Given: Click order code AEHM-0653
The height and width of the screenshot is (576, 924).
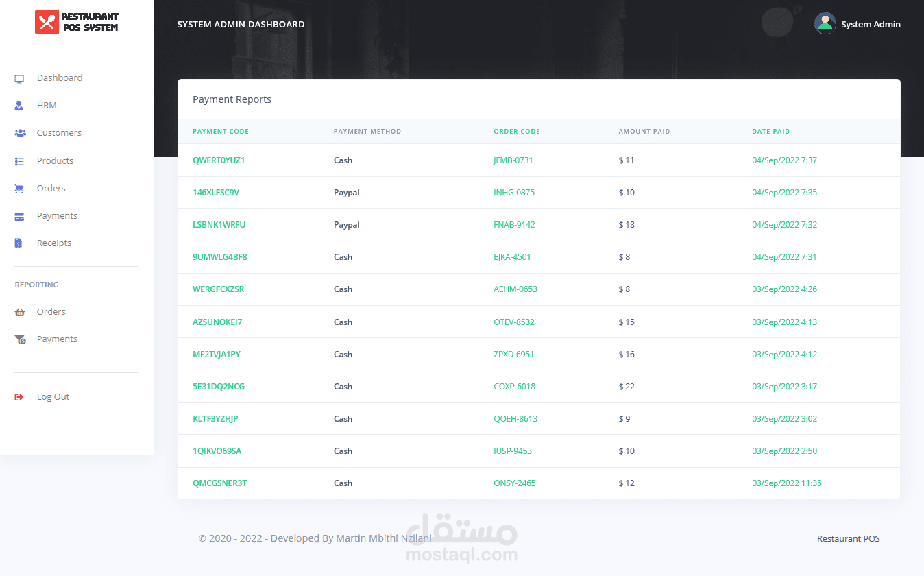Looking at the screenshot, I should pos(515,289).
